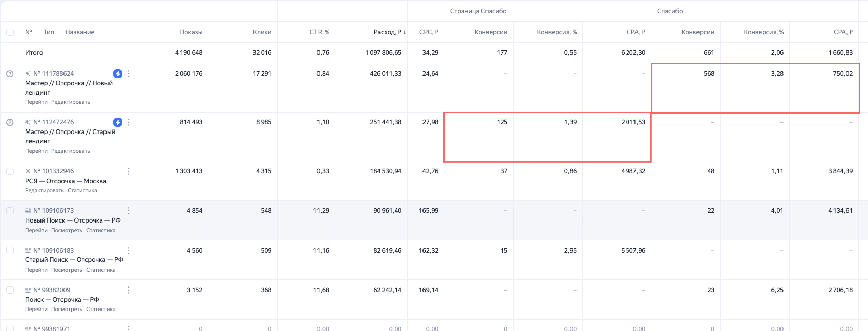This screenshot has width=868, height=331.
Task: Expand the options menu for Старый Поиск campaign
Action: [129, 251]
